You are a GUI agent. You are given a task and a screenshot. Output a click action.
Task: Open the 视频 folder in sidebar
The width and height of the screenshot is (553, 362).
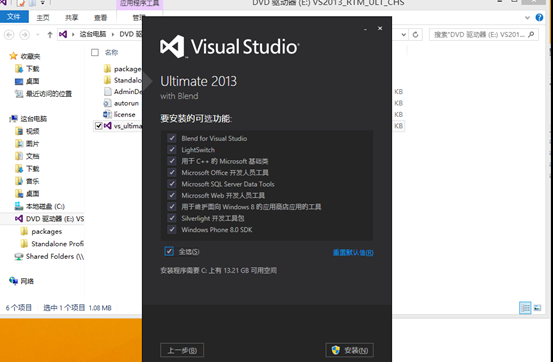32,131
